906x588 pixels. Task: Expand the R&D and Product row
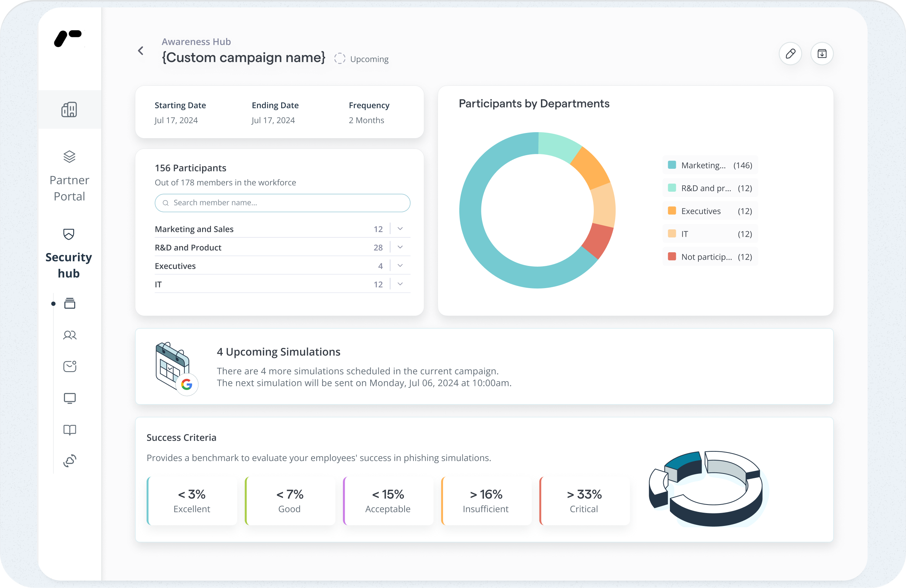[x=400, y=247]
